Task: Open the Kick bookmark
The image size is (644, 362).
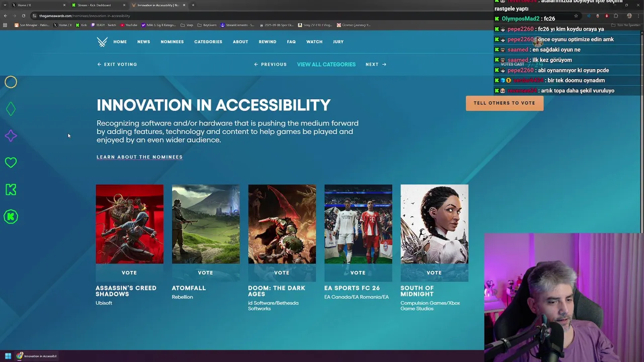Action: [82, 25]
